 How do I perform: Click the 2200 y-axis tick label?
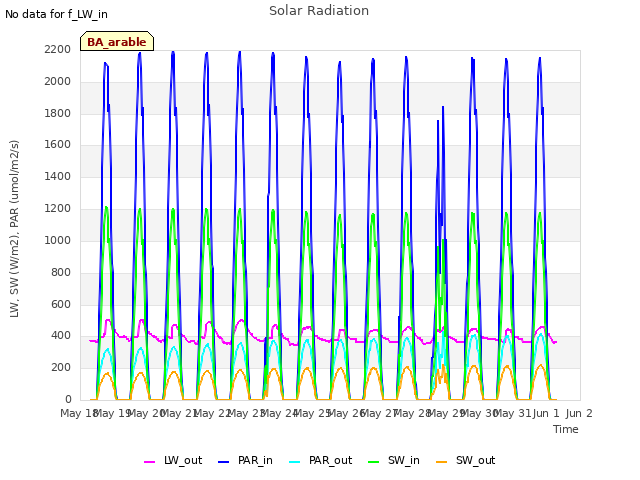click(58, 49)
